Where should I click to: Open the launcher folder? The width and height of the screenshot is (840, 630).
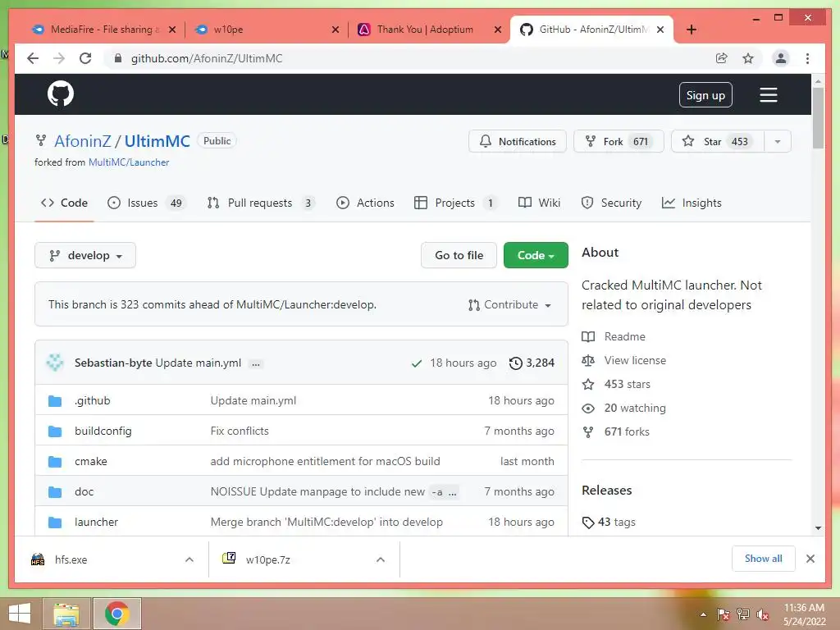[x=96, y=523]
